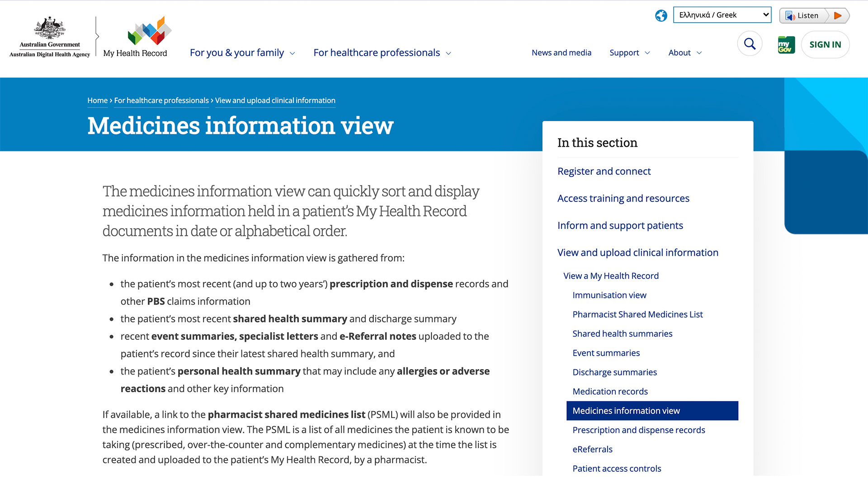Screen dimensions: 868x488
Task: Click bold text pharmacist shared medicines list
Action: 286,414
